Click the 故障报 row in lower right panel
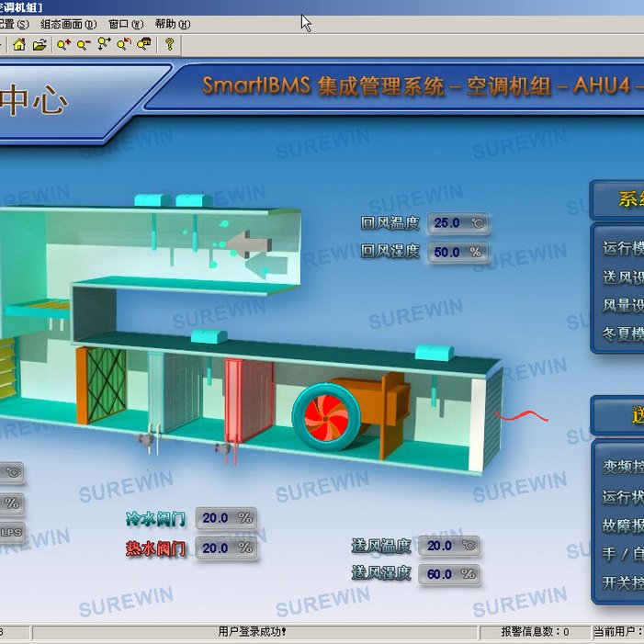 (x=623, y=525)
